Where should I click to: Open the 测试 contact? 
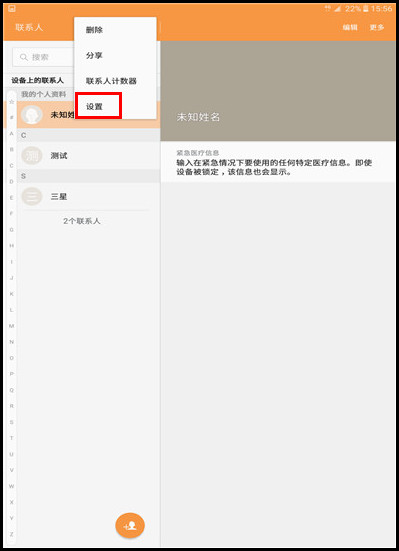[x=88, y=156]
